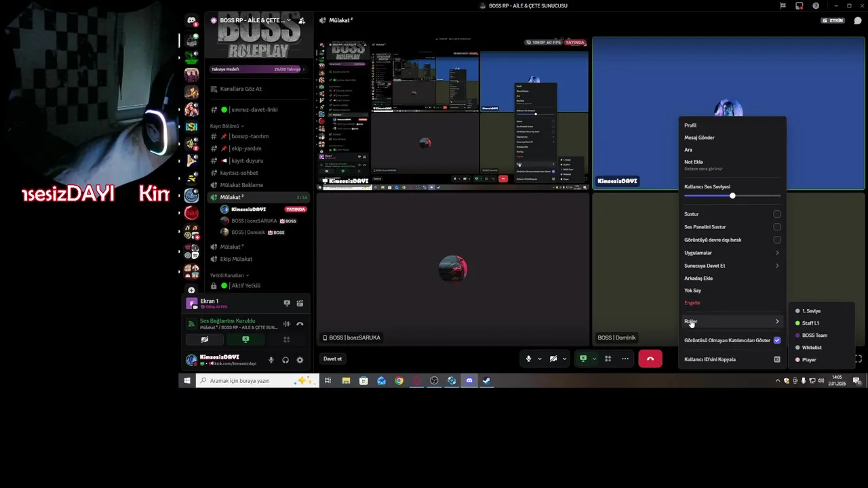Toggle camera in call control bar
Viewport: 868px width, 488px height.
(553, 359)
